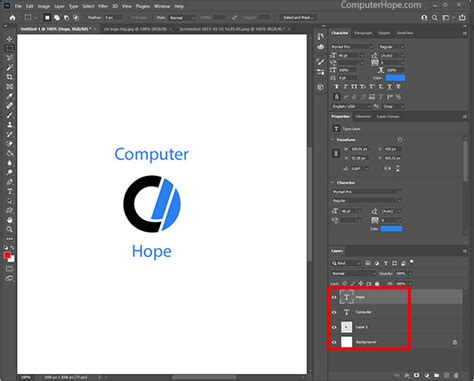Hide Layer 1 visibility

pyautogui.click(x=334, y=327)
